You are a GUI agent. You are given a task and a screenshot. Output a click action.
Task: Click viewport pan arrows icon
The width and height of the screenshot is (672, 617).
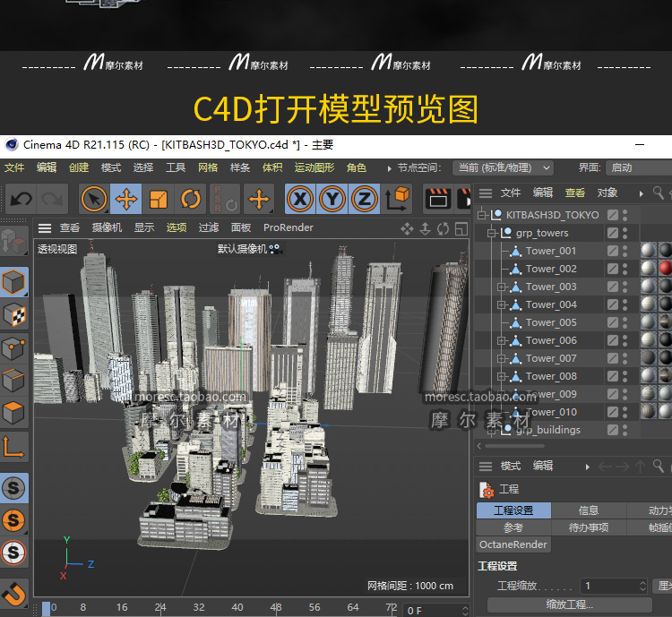click(x=407, y=229)
